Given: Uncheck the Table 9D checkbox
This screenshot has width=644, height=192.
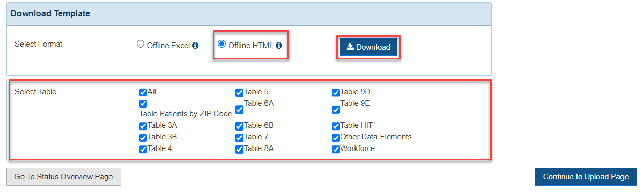Looking at the screenshot, I should coord(336,93).
